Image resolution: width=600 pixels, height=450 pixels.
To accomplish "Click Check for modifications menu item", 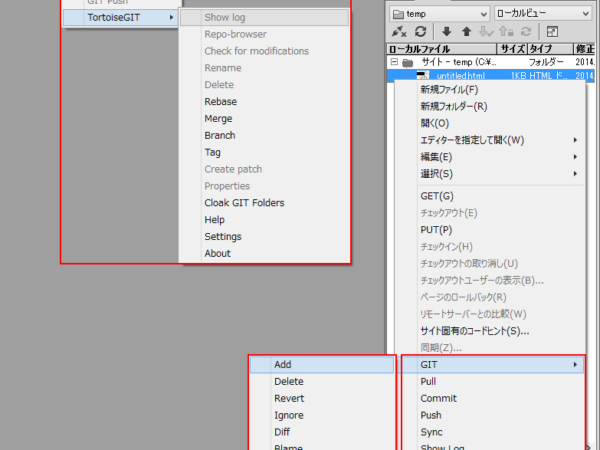I will (x=256, y=51).
